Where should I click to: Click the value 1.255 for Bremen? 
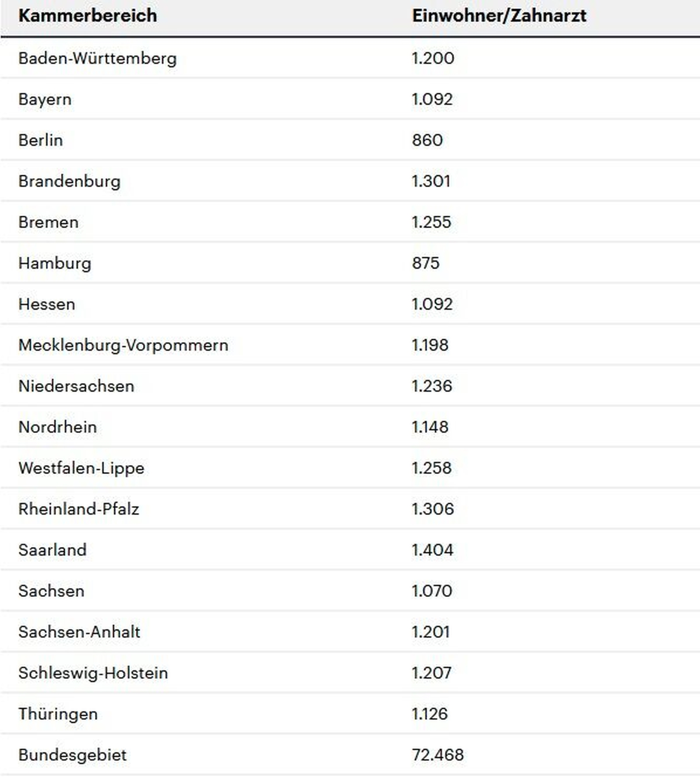(x=431, y=222)
